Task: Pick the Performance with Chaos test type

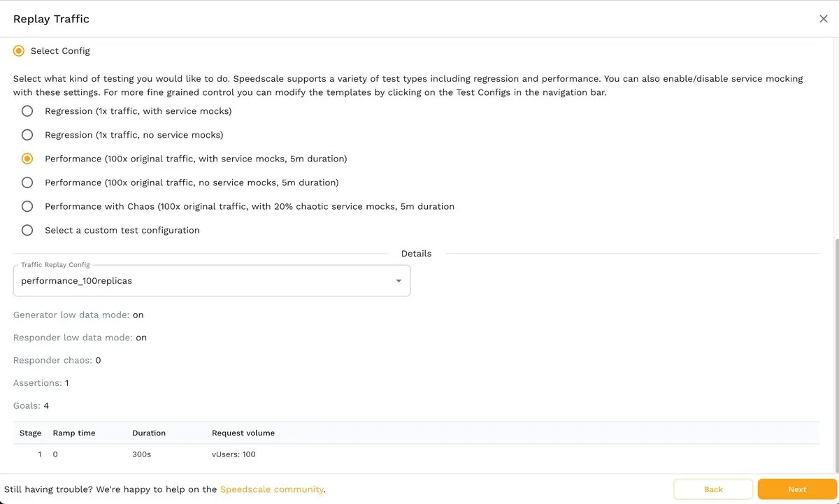Action: 26,206
